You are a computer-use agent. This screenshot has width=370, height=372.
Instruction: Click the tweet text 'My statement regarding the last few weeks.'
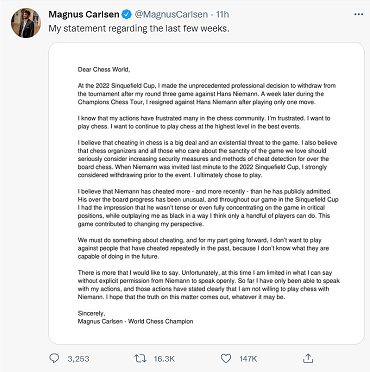point(139,29)
